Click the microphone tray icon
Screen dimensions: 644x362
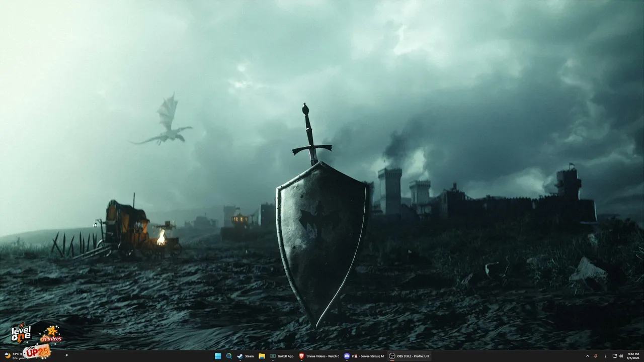click(x=596, y=356)
